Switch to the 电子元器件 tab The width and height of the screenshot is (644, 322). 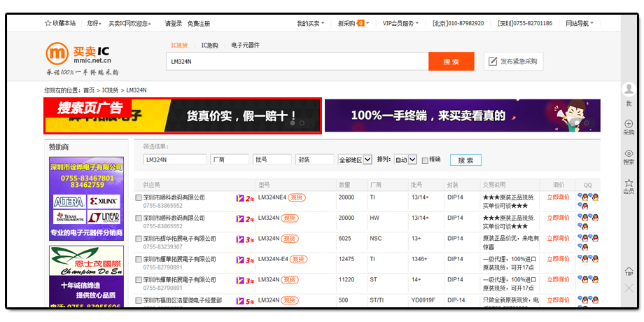coord(245,45)
